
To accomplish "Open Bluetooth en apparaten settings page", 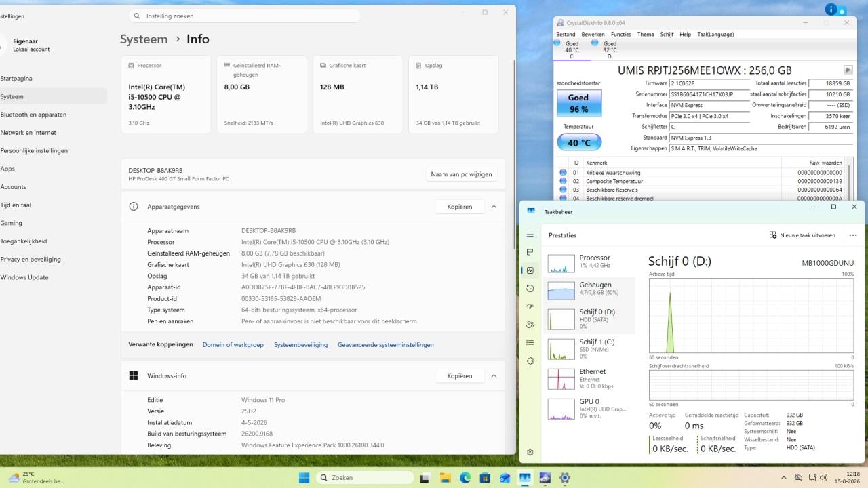I will pos(53,115).
